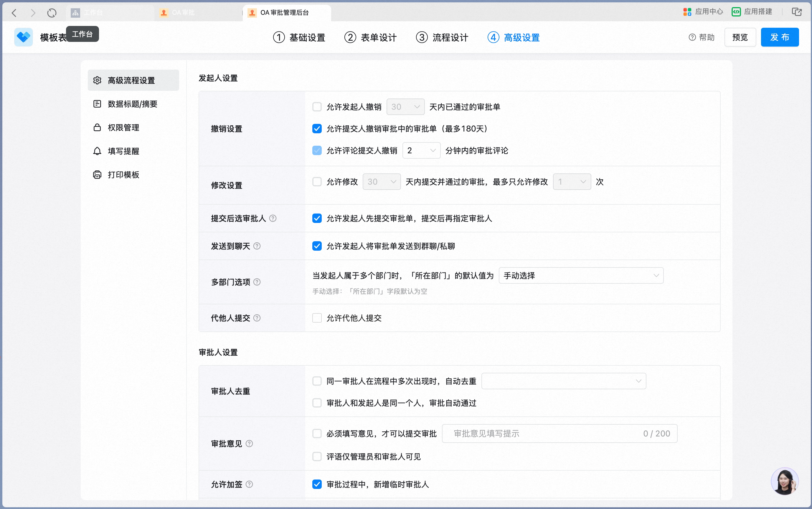Screen dimensions: 812x509
Task: Open 权限管理 in the sidebar
Action: point(133,127)
